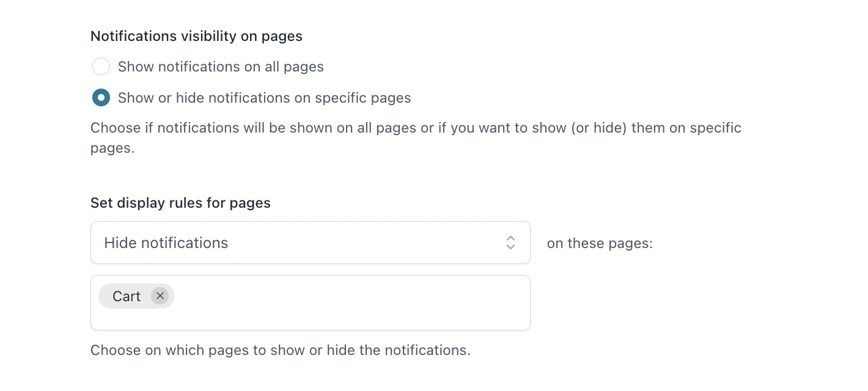Click the "Notifications visibility on pages" heading

coord(196,36)
